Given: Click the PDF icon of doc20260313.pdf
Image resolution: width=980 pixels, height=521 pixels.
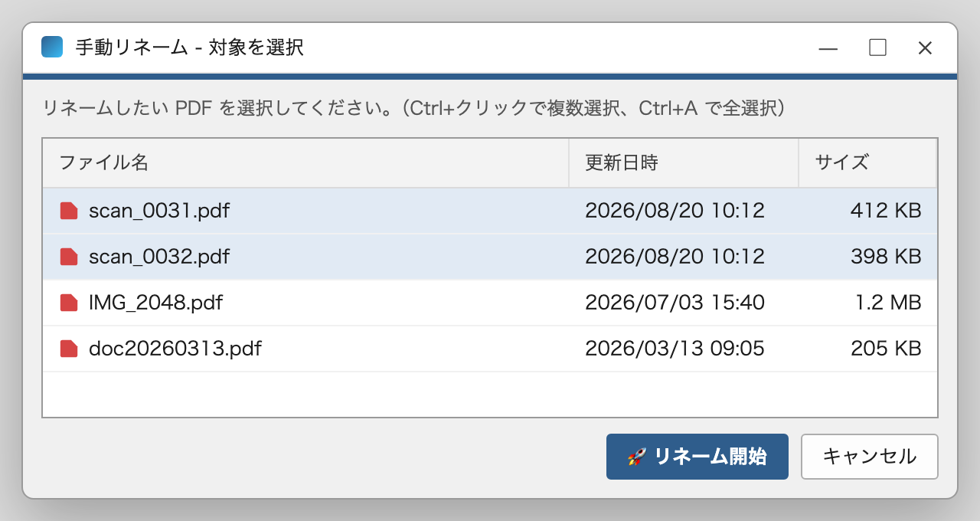Looking at the screenshot, I should tap(69, 349).
